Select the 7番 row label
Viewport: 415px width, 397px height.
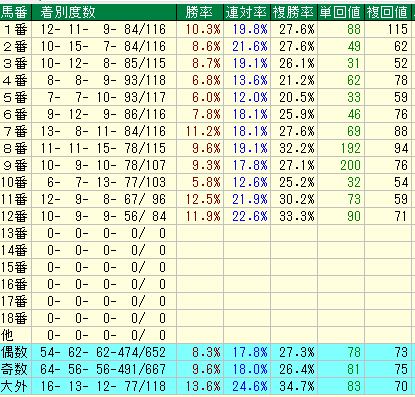point(15,132)
